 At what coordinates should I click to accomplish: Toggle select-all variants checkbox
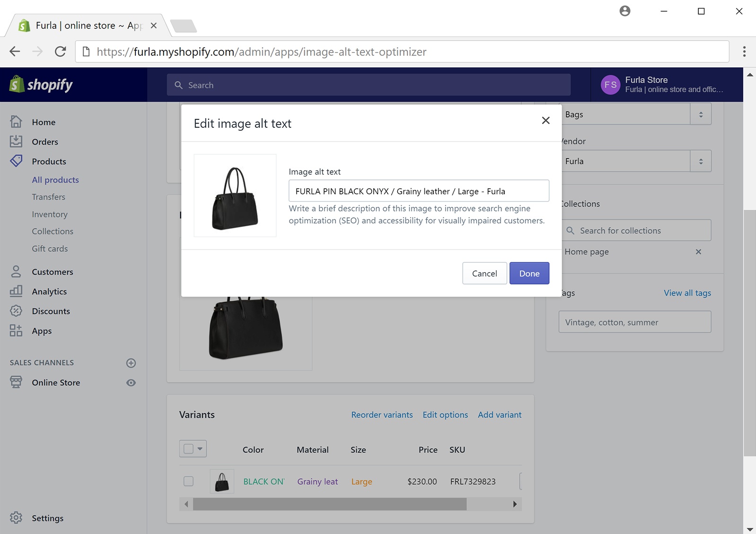click(x=188, y=449)
